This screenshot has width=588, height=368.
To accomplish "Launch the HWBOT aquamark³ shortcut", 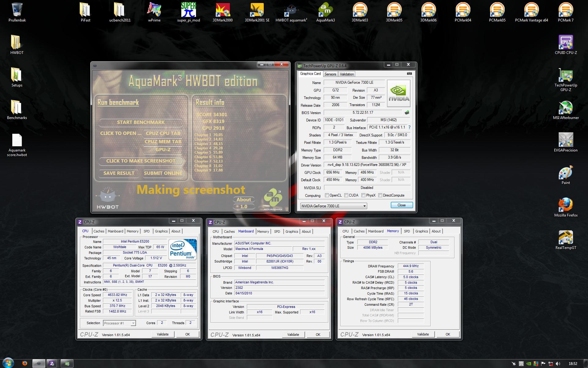I will 291,12.
